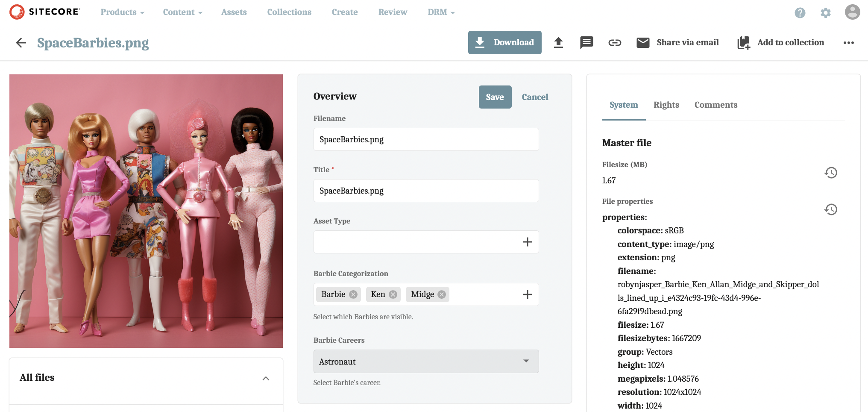The height and width of the screenshot is (412, 868).
Task: Open the Sitecore help icon
Action: (800, 12)
